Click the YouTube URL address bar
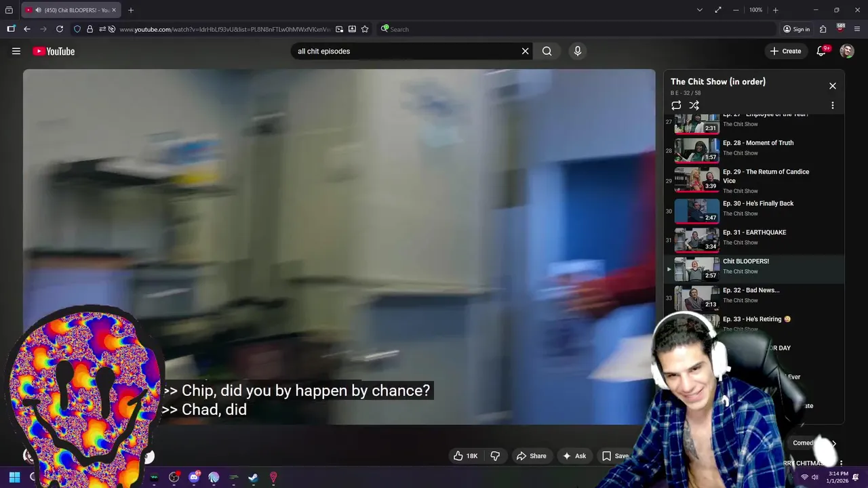 225,29
